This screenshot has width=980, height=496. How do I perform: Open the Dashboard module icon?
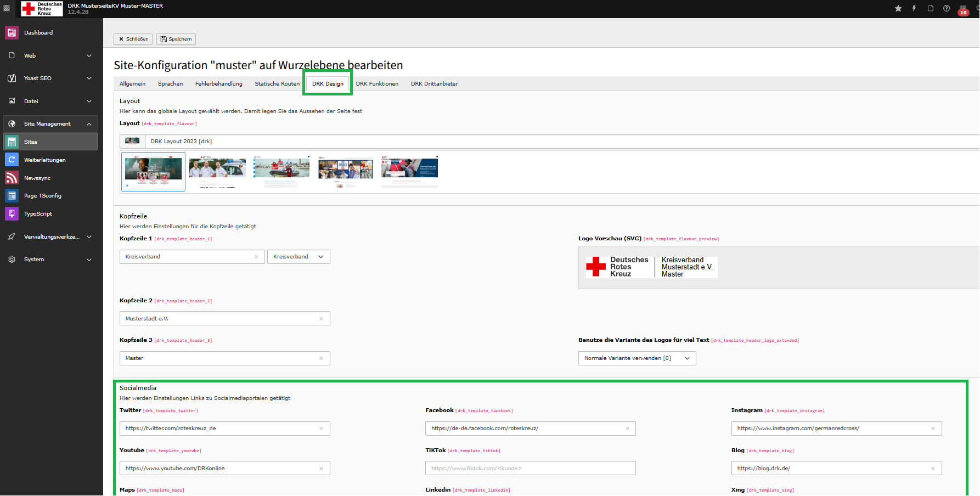(12, 33)
